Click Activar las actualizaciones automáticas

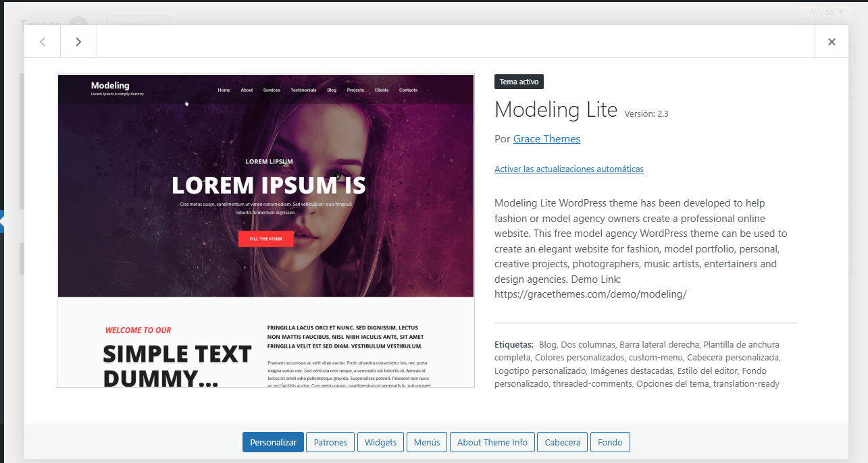click(569, 169)
